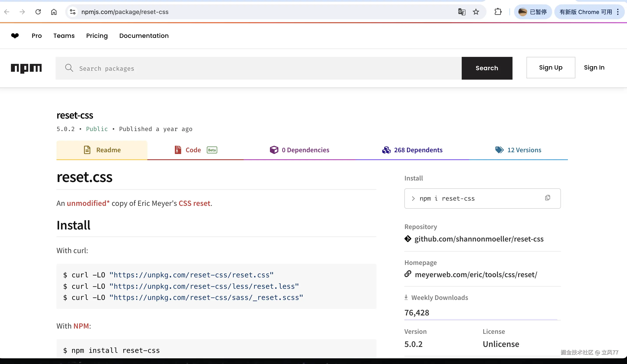Click the translate page icon
Image resolution: width=627 pixels, height=364 pixels.
[462, 12]
